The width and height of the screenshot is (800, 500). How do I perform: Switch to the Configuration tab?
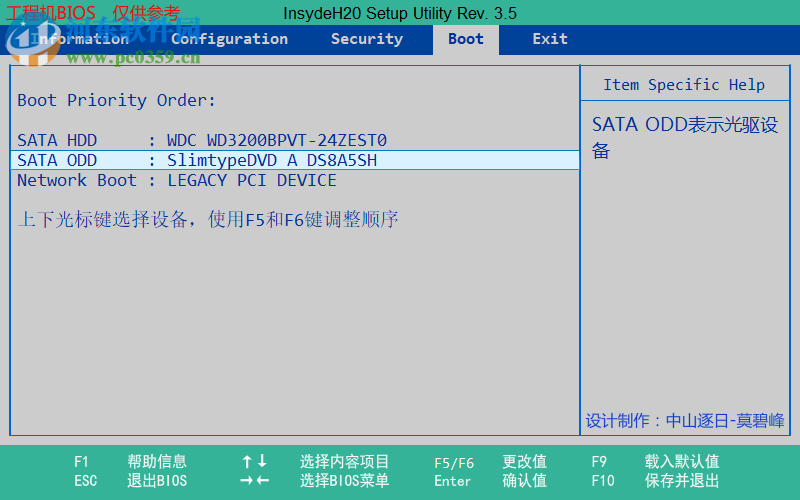230,39
